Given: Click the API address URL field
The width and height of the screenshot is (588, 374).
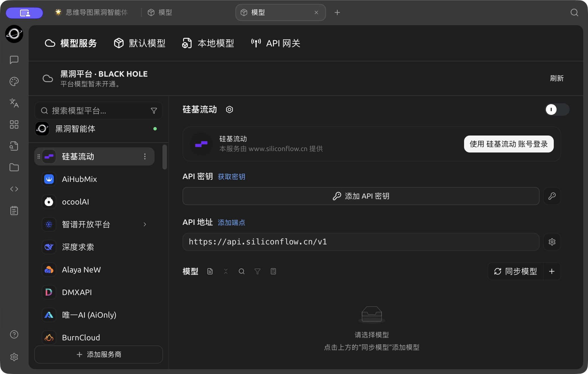Looking at the screenshot, I should [x=361, y=242].
